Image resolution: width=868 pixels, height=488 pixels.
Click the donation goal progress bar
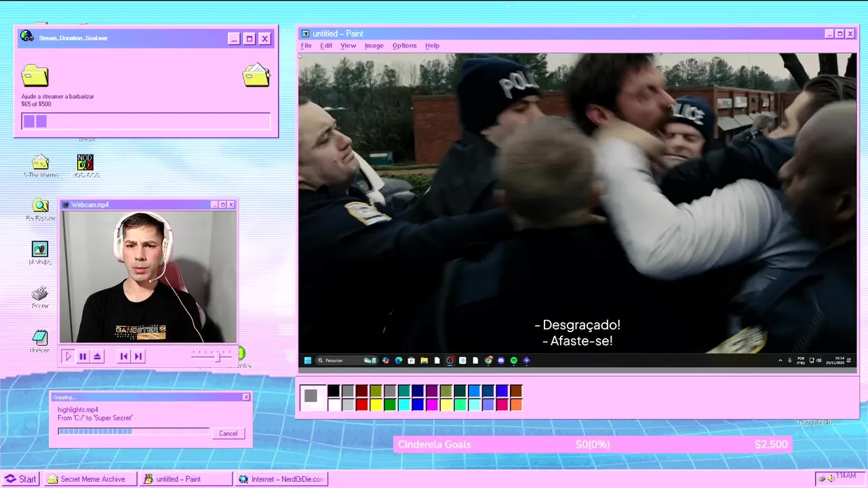tap(146, 121)
